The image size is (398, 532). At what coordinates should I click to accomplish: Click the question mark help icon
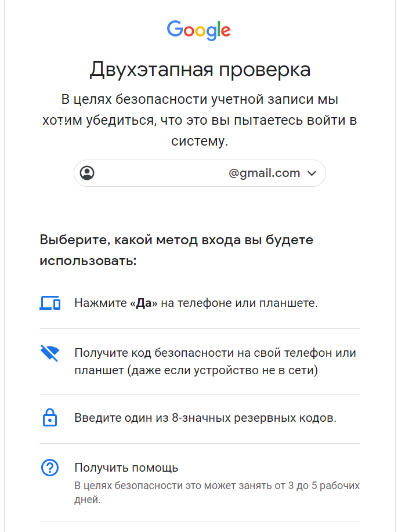click(50, 468)
